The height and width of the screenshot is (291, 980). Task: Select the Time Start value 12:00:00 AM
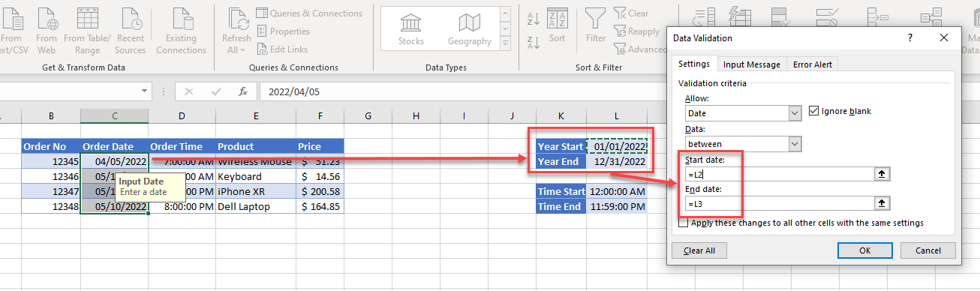coord(617,191)
